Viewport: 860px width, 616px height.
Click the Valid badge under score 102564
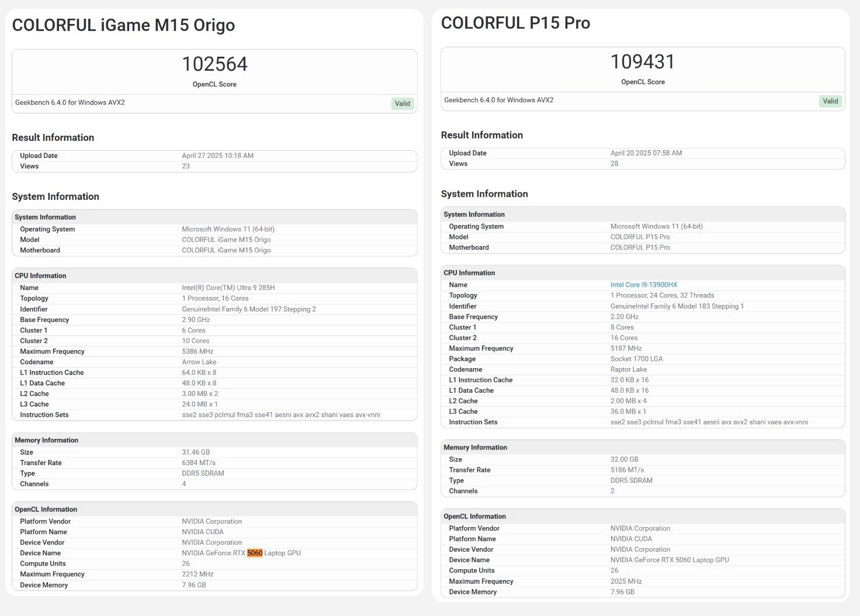pos(402,103)
